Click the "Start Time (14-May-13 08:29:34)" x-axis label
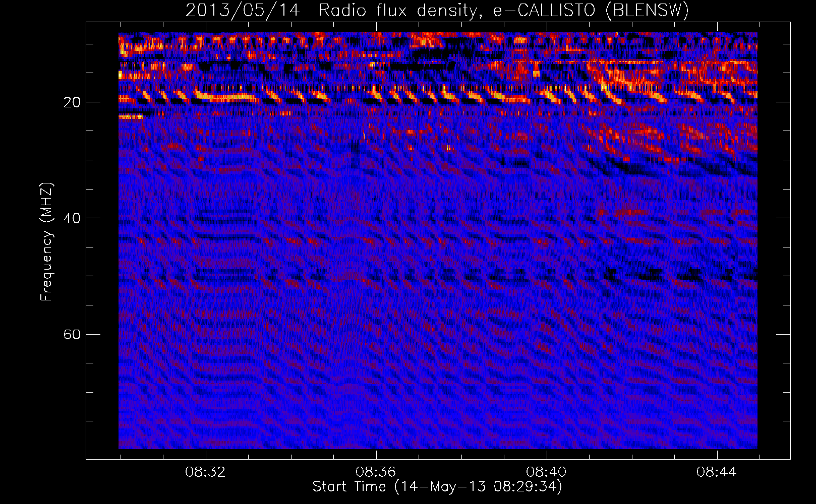 (x=437, y=487)
